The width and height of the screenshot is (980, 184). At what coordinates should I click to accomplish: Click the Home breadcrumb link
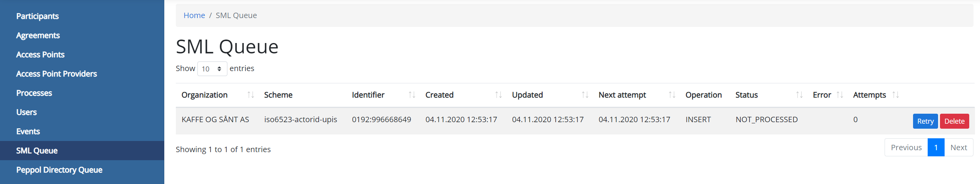click(194, 15)
